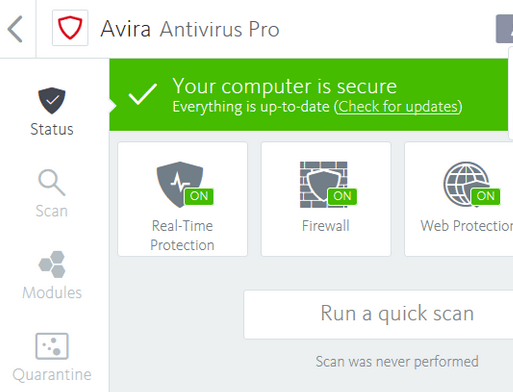Click the Firewall card label
Image resolution: width=513 pixels, height=392 pixels.
(x=326, y=226)
